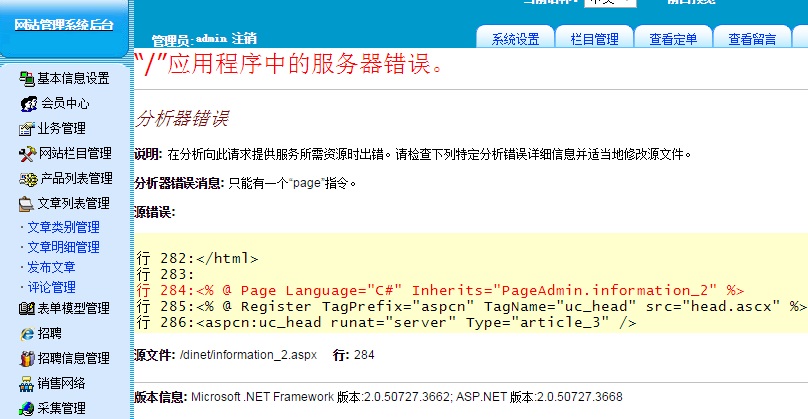Click the 基本信息设置 icon in sidebar
The width and height of the screenshot is (808, 419).
coord(27,78)
